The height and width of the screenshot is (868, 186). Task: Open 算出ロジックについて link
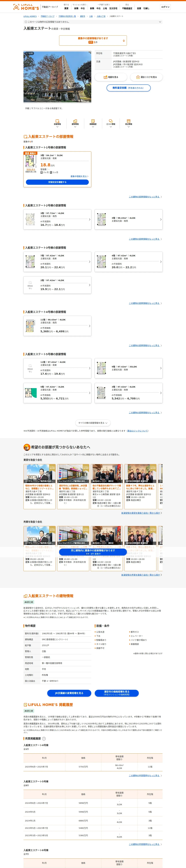click(x=138, y=431)
